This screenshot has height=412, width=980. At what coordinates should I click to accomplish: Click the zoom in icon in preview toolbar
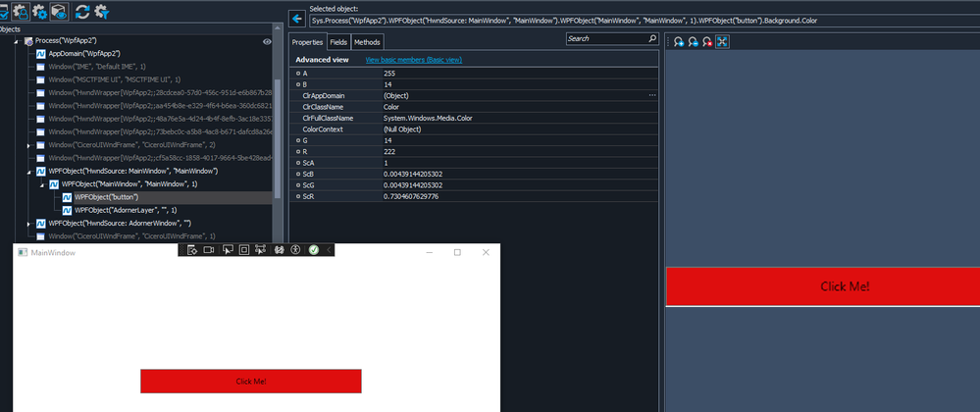point(679,41)
